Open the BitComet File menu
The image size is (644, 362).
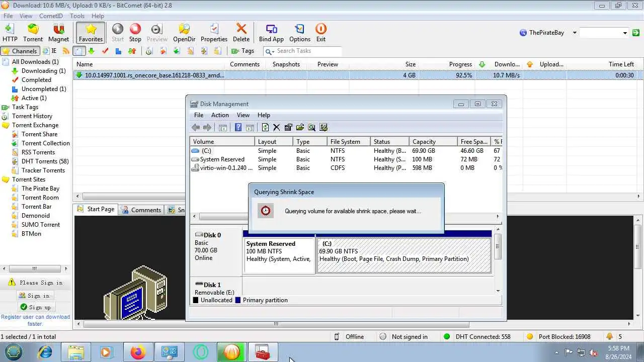coord(8,16)
